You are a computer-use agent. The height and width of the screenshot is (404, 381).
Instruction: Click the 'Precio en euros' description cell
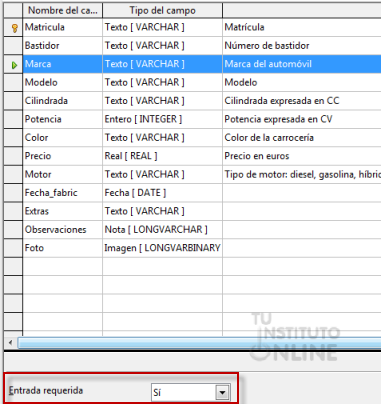tap(302, 156)
